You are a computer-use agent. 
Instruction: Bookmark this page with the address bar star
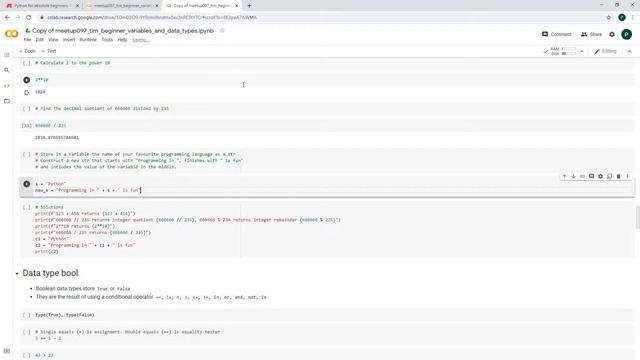pos(609,18)
